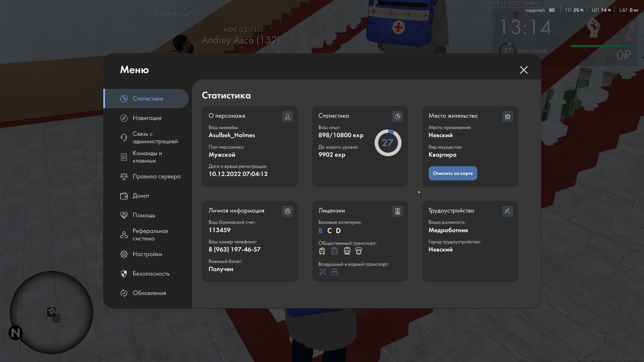Click the scales icon for server rules
The height and width of the screenshot is (362, 644).
click(x=124, y=176)
